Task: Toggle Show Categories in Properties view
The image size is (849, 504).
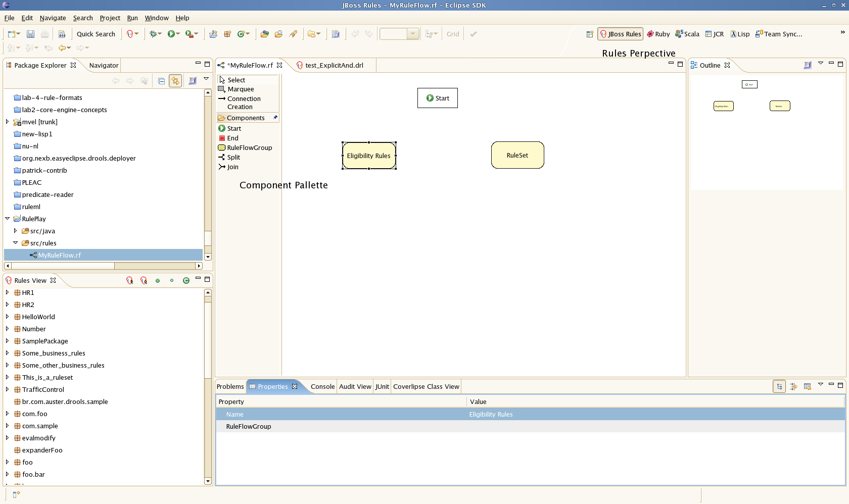Action: 779,387
